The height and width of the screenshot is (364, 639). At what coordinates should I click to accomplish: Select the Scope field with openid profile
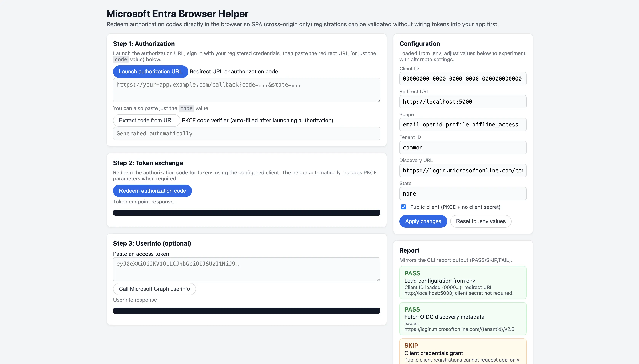click(463, 125)
